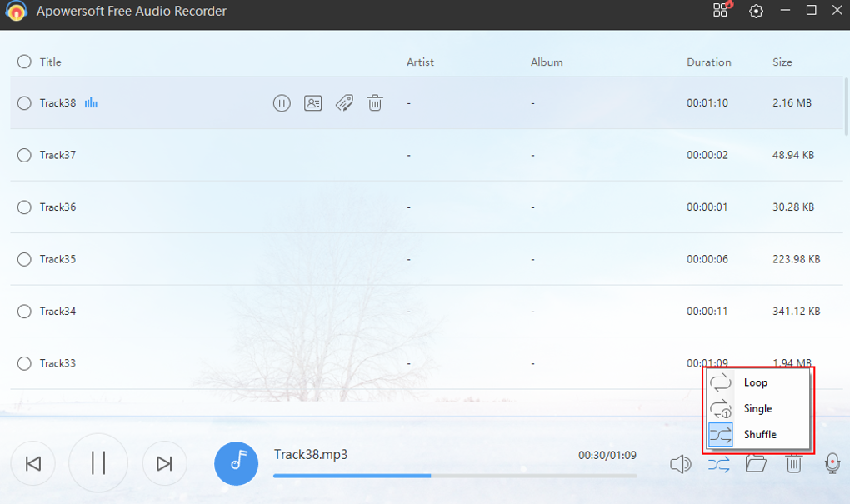Click the Track38.mp3 now playing label

point(311,454)
